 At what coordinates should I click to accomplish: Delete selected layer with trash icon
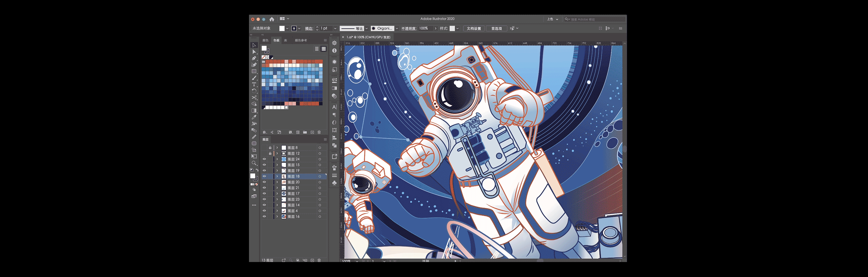[319, 260]
